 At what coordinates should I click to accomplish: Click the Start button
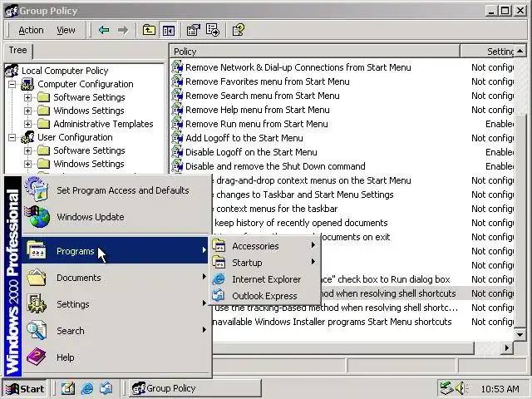click(25, 388)
